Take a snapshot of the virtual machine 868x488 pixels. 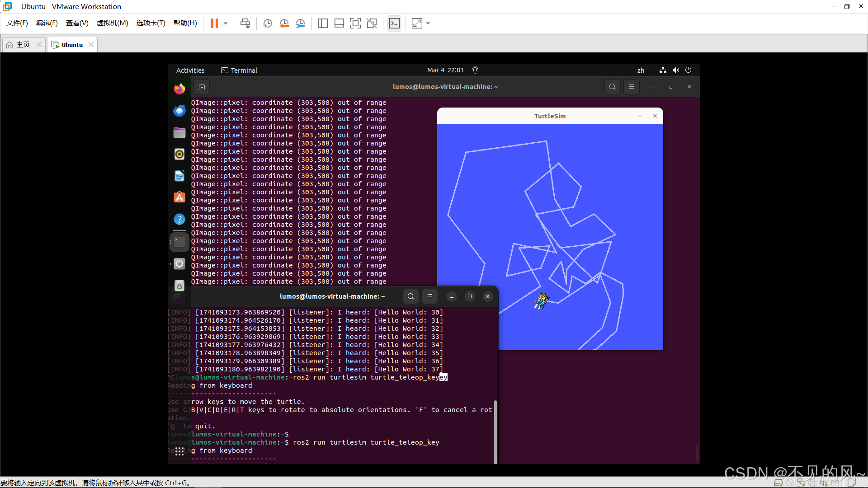tap(267, 23)
